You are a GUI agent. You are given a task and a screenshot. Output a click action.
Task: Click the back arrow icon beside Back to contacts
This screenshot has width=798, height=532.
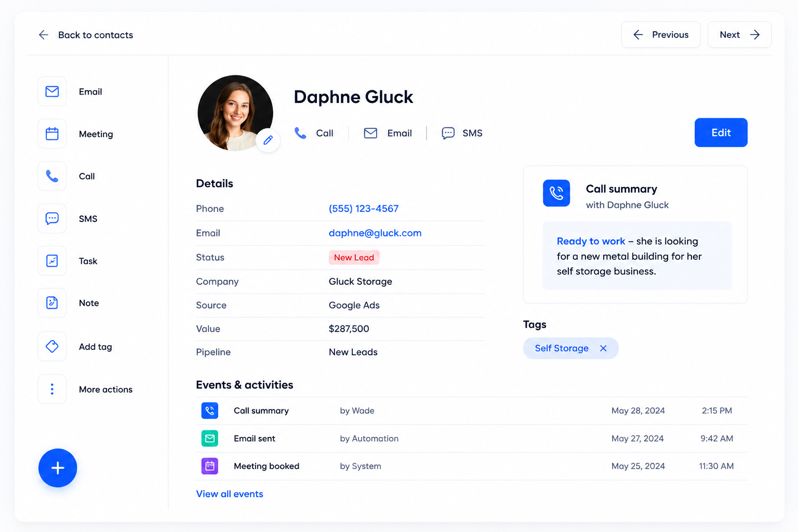point(44,35)
